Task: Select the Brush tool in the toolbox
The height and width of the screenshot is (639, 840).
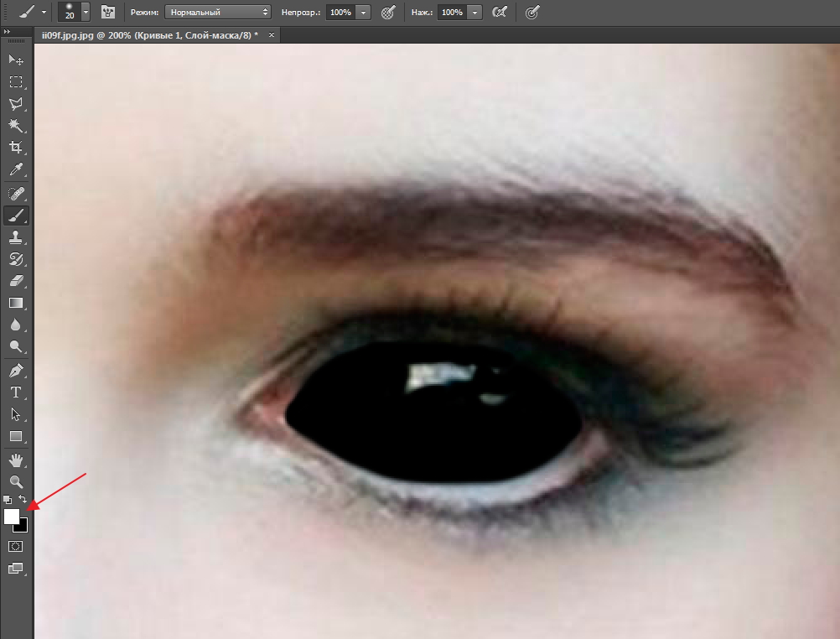Action: [16, 216]
